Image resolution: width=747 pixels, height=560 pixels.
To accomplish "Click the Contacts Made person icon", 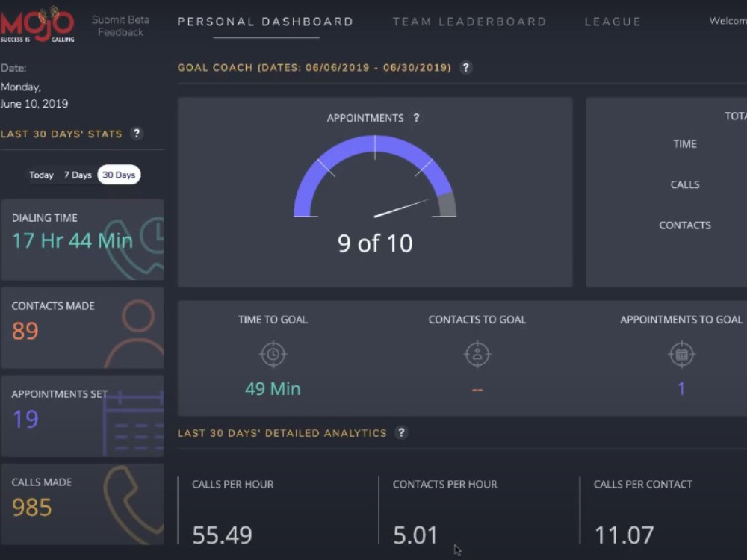I will [135, 334].
